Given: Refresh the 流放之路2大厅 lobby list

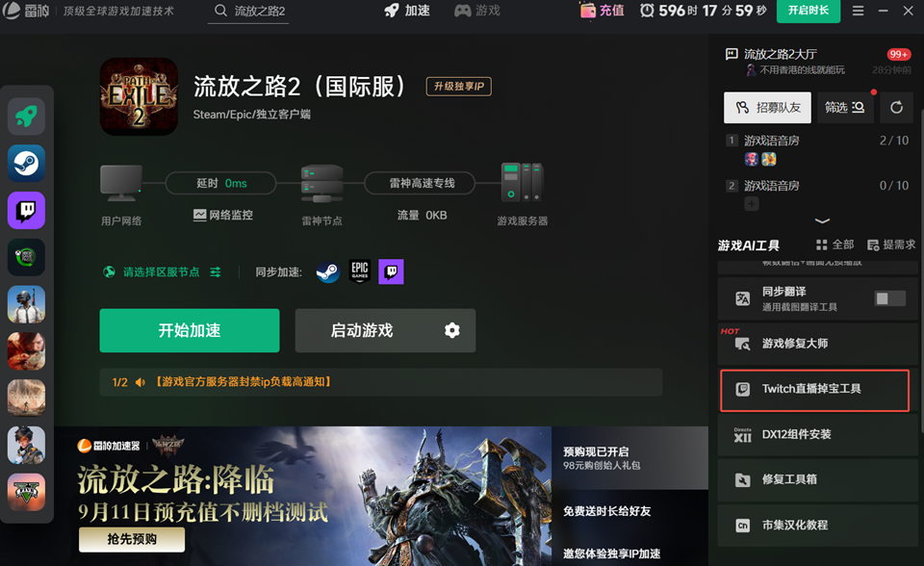Looking at the screenshot, I should [897, 107].
